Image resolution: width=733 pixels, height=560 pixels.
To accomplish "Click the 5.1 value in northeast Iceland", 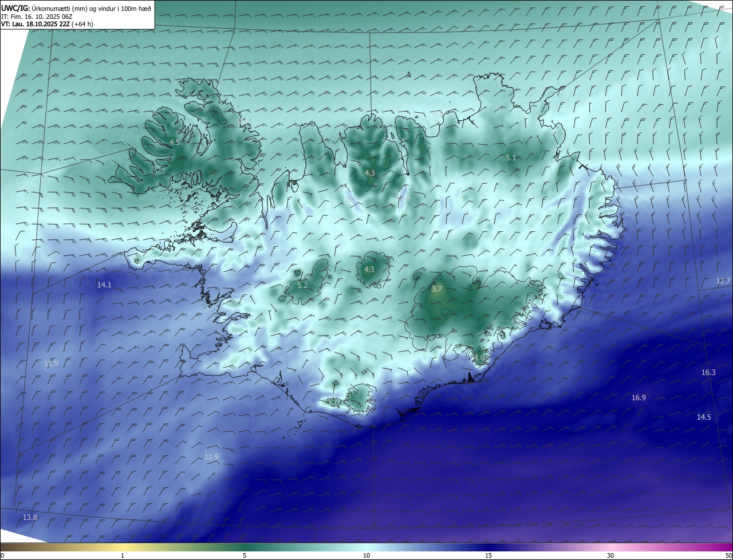I will (x=511, y=157).
